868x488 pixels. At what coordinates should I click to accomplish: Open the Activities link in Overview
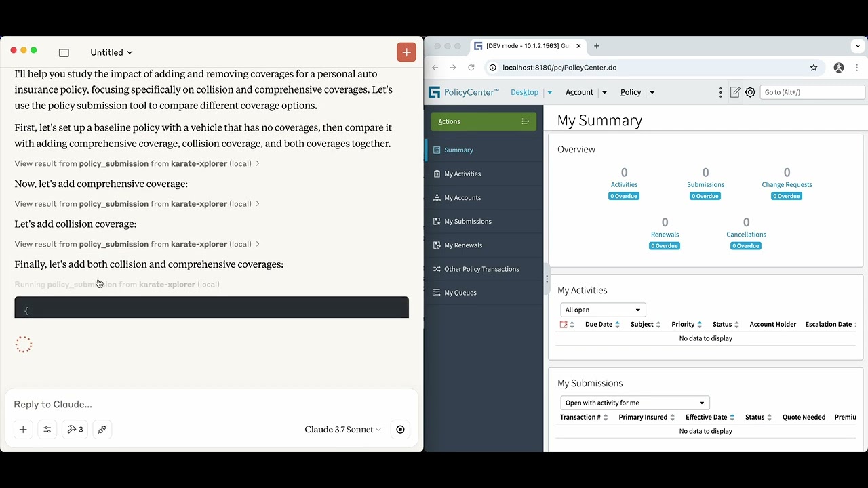click(x=624, y=184)
